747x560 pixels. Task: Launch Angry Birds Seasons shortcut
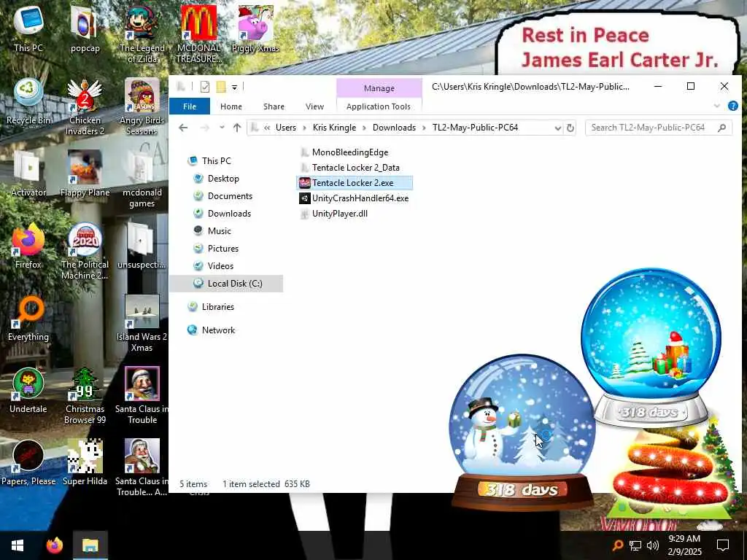click(142, 106)
